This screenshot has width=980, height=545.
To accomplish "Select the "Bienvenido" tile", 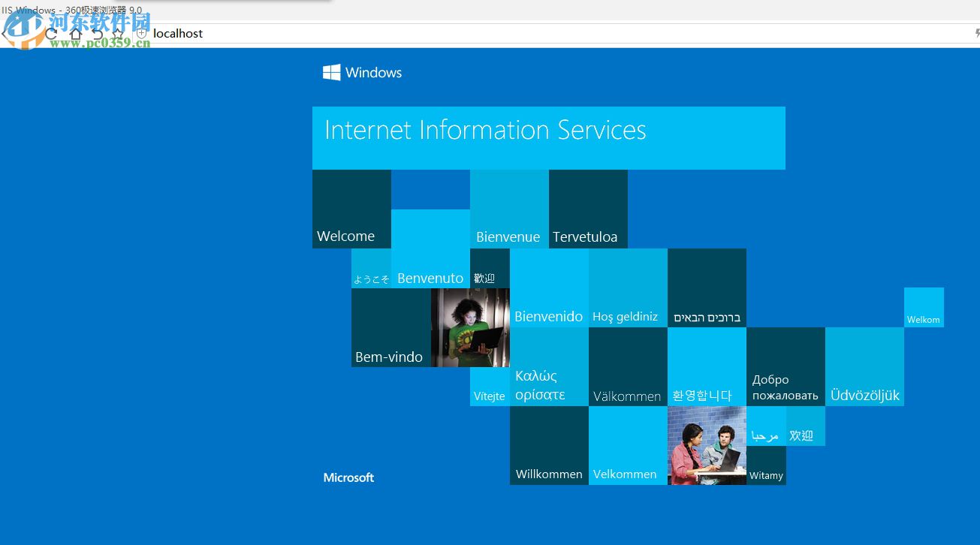I will click(x=549, y=288).
